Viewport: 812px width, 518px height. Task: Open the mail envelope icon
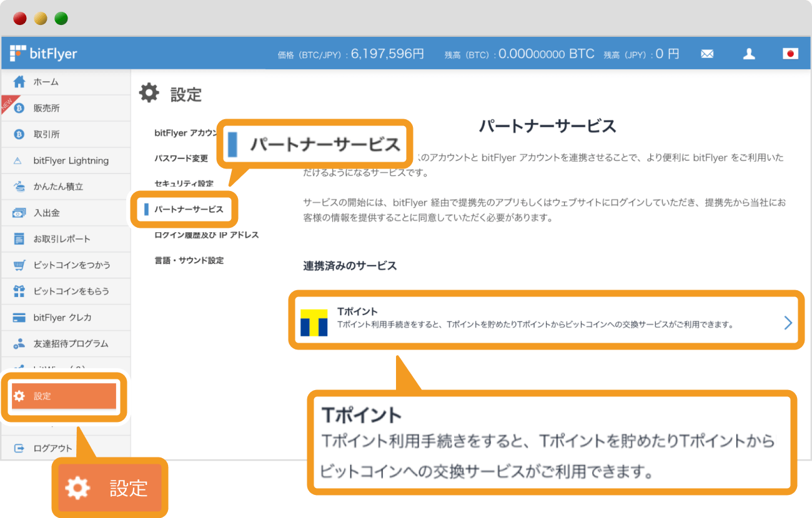point(707,54)
